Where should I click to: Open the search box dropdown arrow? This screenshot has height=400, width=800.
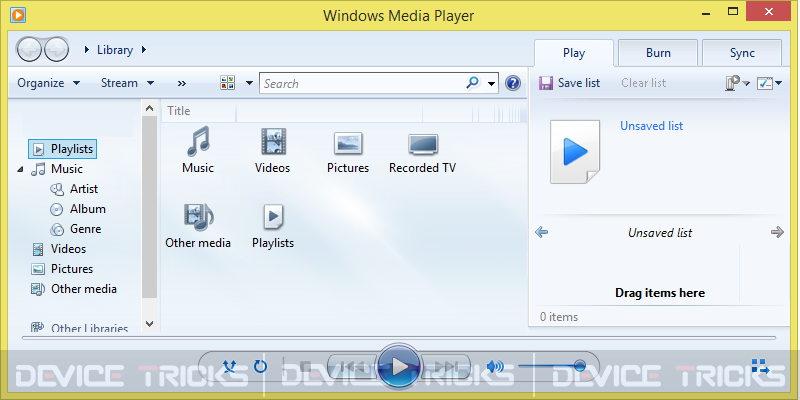pyautogui.click(x=491, y=84)
